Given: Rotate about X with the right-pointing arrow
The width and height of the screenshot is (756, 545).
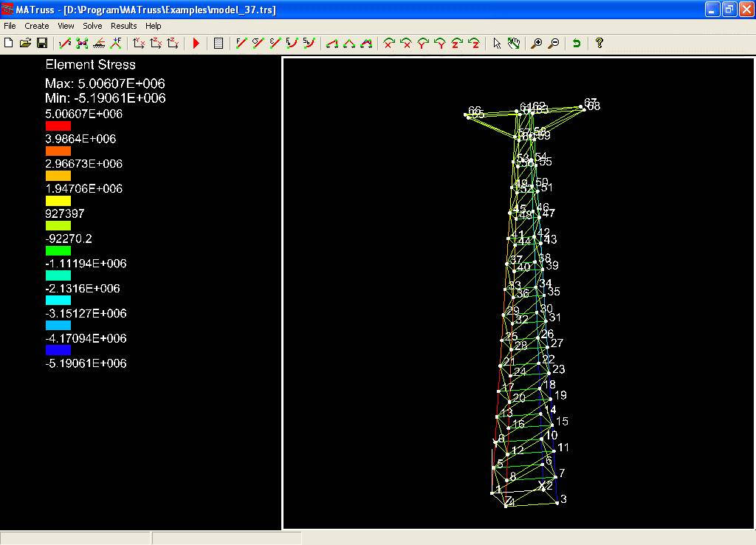Looking at the screenshot, I should pyautogui.click(x=388, y=44).
